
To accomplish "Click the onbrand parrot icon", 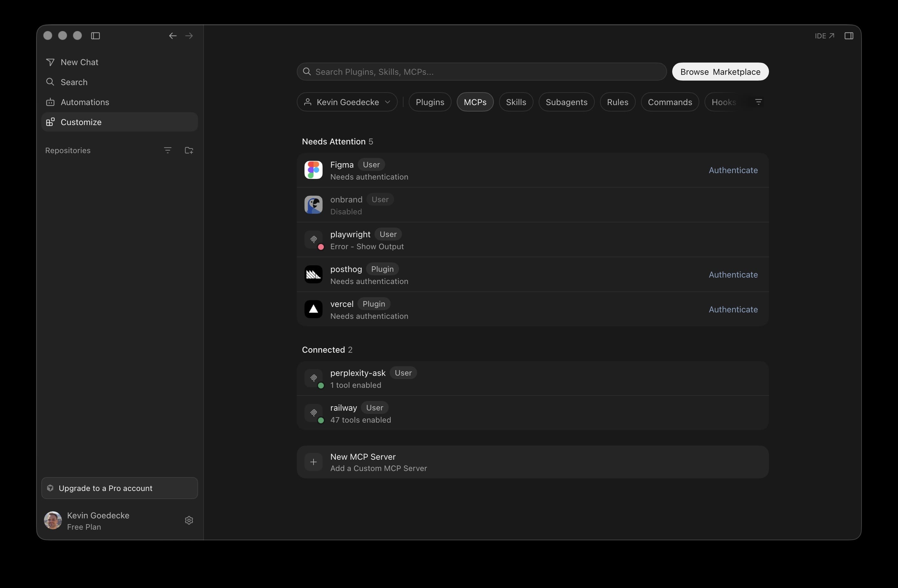I will (313, 205).
